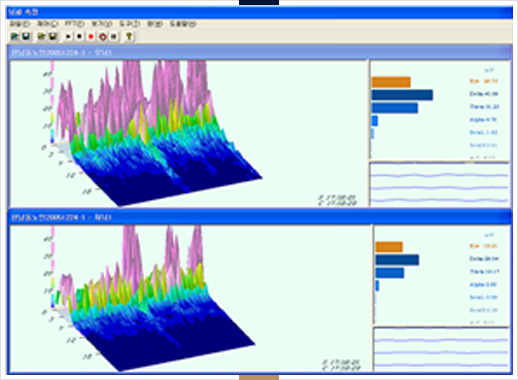
Task: Open the 도움말 help menu
Action: tap(183, 24)
